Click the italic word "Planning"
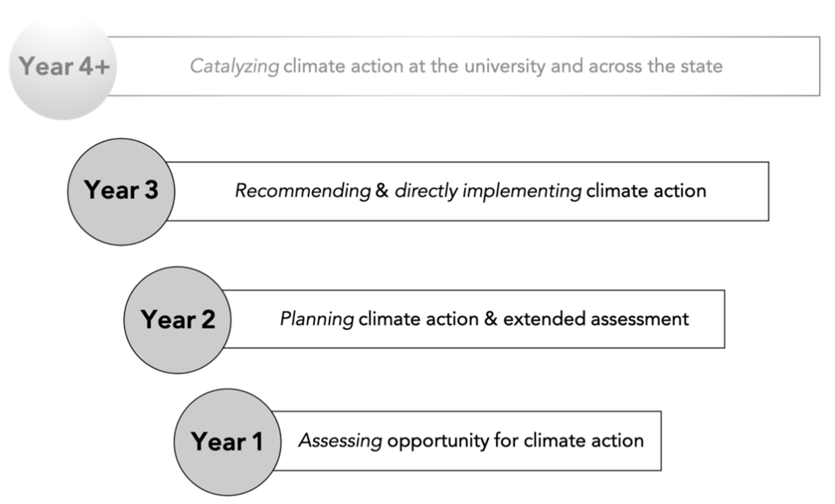Viewport: 835px width, 504px height. click(317, 319)
